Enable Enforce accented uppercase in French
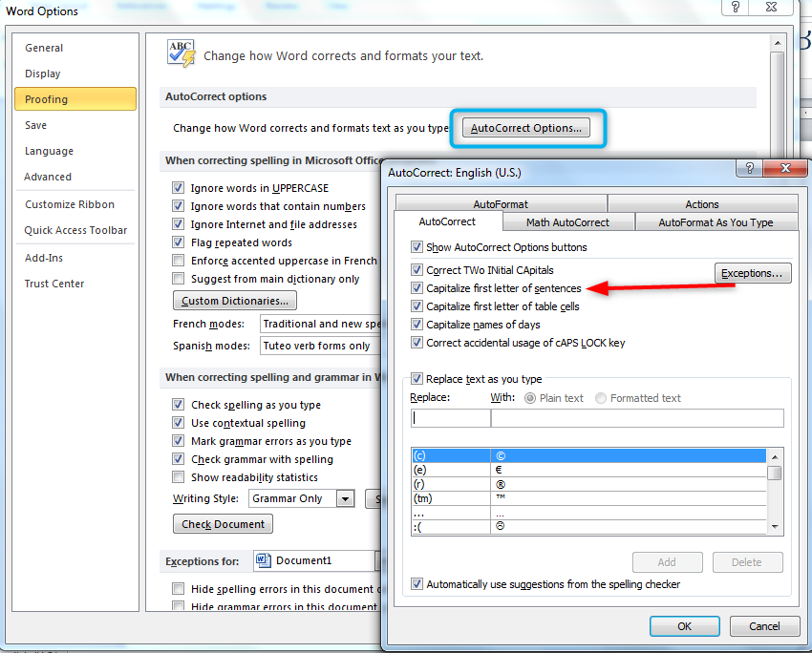The height and width of the screenshot is (653, 812). (x=178, y=260)
